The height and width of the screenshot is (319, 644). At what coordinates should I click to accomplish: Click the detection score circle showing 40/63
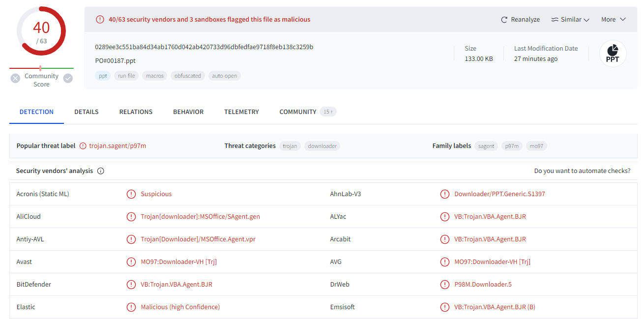click(x=41, y=31)
